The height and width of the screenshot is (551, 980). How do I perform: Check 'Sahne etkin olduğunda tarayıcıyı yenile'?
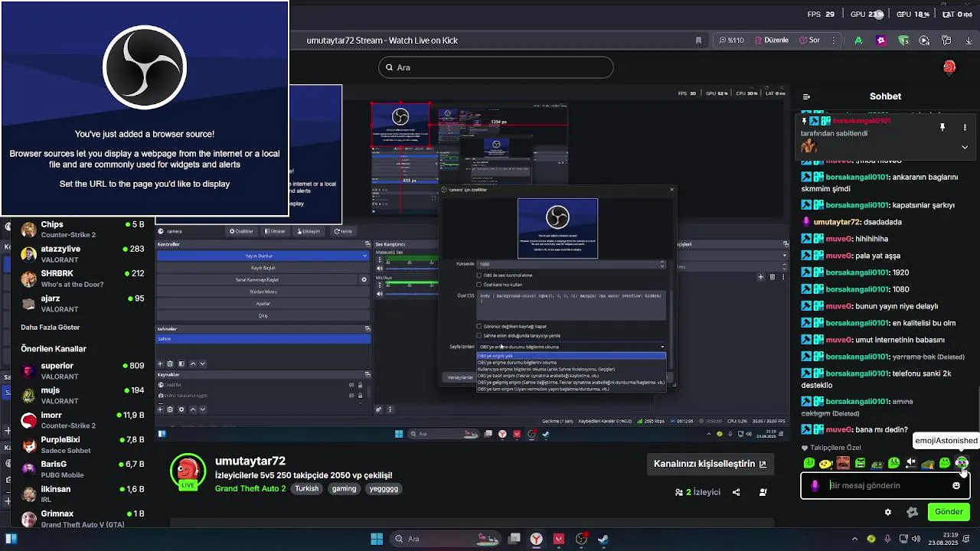point(479,335)
